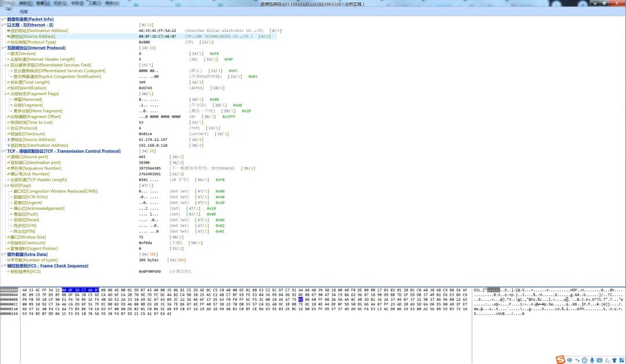Viewport: 626px width, 364px height.
Task: Toggle full/half-width punctuation mode
Action: (577, 359)
